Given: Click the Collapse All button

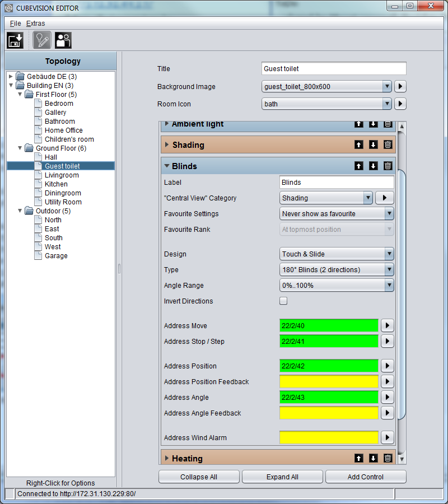Looking at the screenshot, I should click(199, 477).
